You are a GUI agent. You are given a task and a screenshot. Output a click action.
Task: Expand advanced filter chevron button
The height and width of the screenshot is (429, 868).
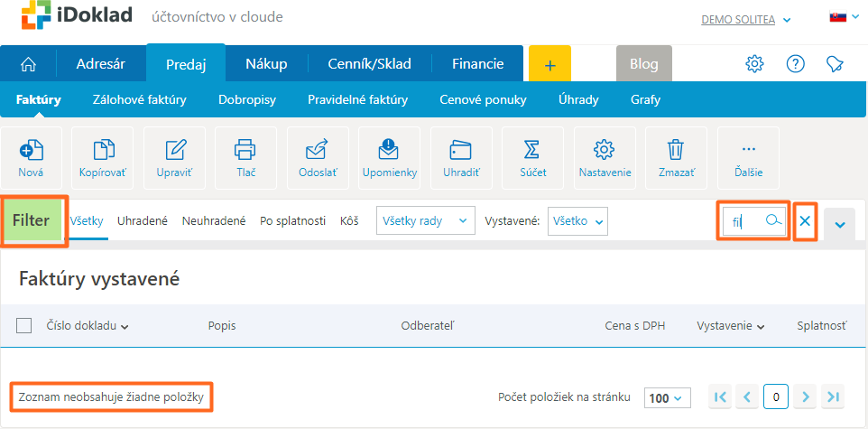pyautogui.click(x=839, y=224)
